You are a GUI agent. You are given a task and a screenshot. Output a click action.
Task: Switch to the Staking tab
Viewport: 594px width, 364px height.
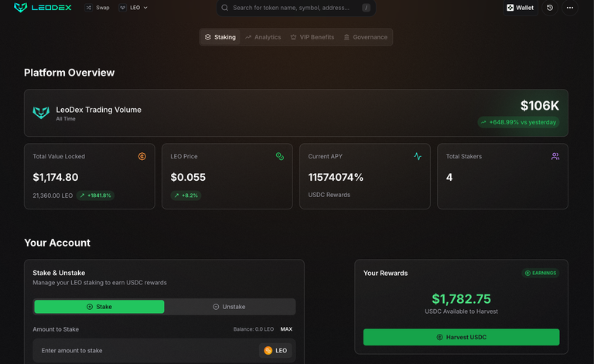click(220, 37)
